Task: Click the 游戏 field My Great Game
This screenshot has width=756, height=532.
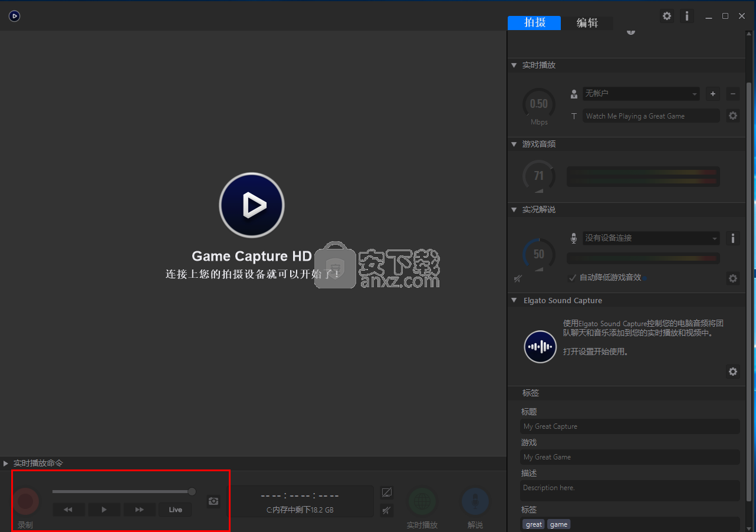Action: [x=630, y=457]
